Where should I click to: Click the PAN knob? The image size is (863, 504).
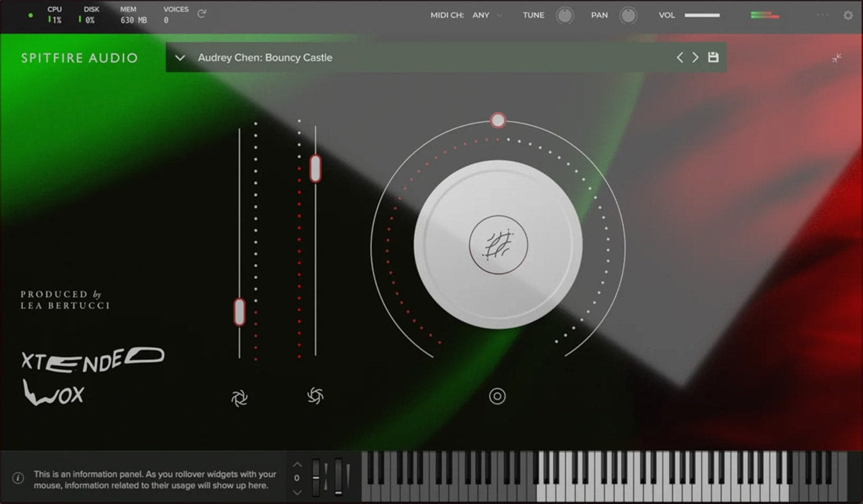[x=629, y=15]
